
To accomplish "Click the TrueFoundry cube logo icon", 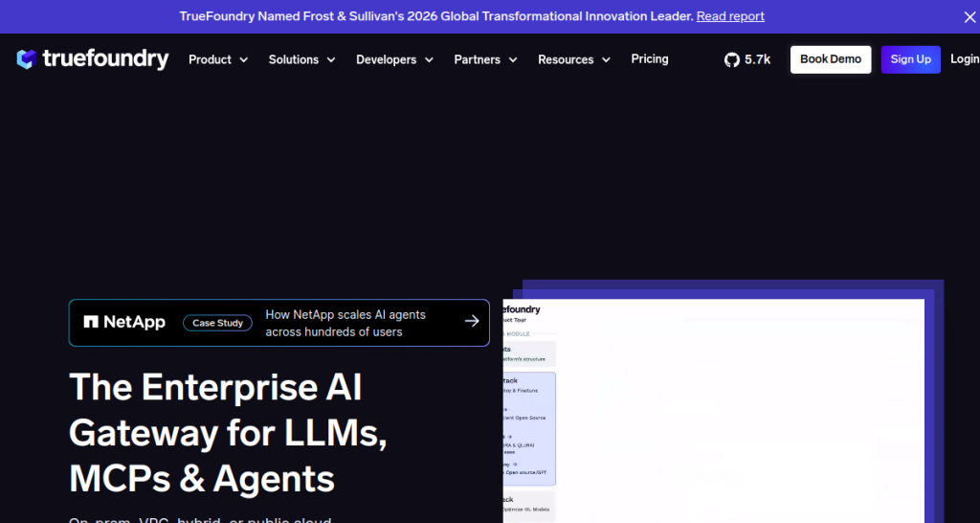I will coord(27,59).
